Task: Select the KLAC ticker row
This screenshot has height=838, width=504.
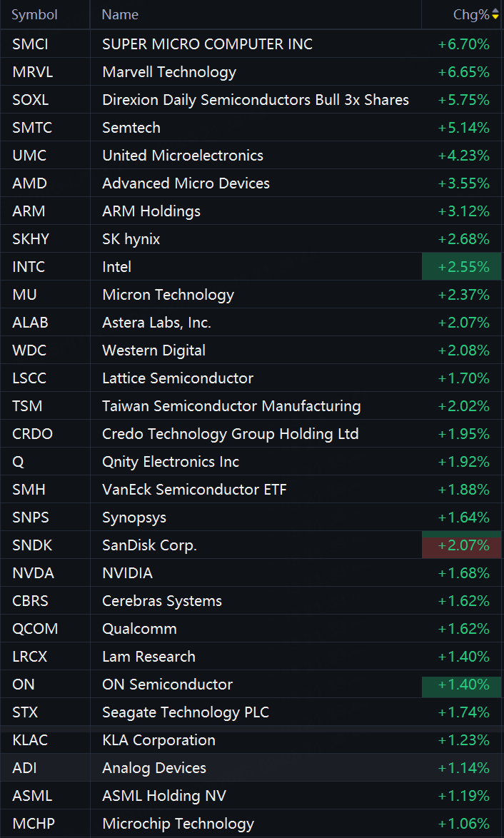Action: coord(252,740)
